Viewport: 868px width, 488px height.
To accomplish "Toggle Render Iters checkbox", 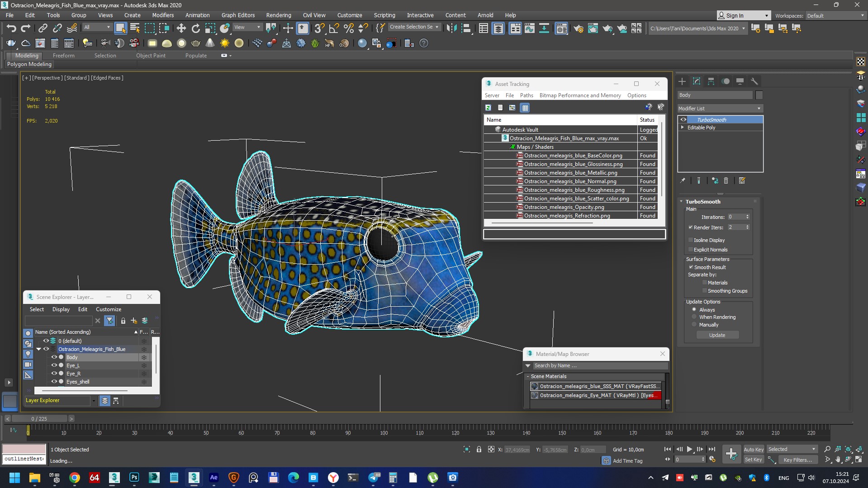I will (691, 227).
